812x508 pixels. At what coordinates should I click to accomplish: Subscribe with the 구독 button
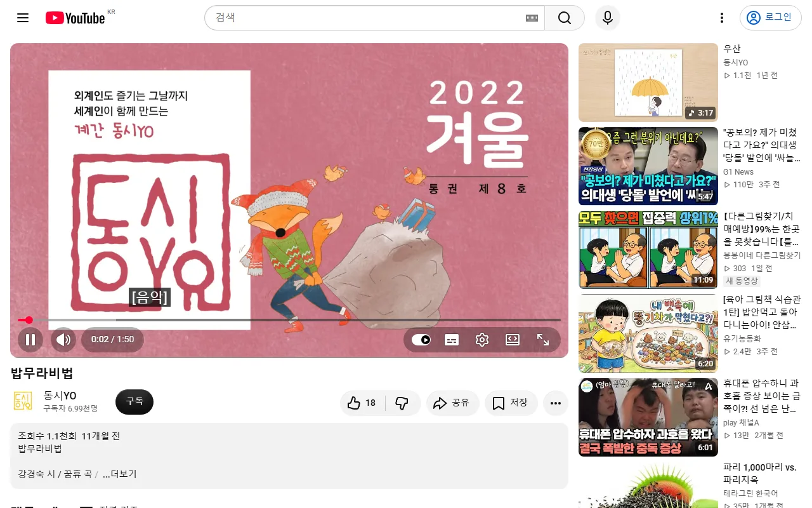point(134,402)
